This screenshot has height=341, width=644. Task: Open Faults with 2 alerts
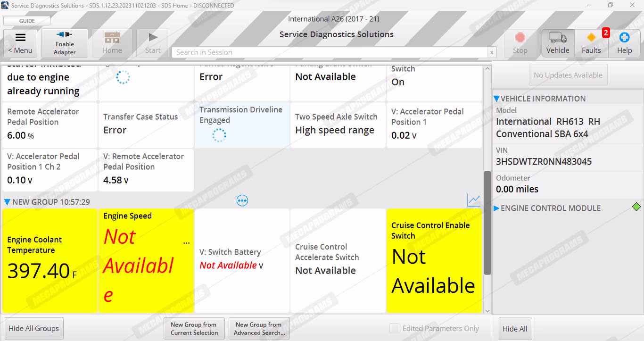click(x=591, y=43)
